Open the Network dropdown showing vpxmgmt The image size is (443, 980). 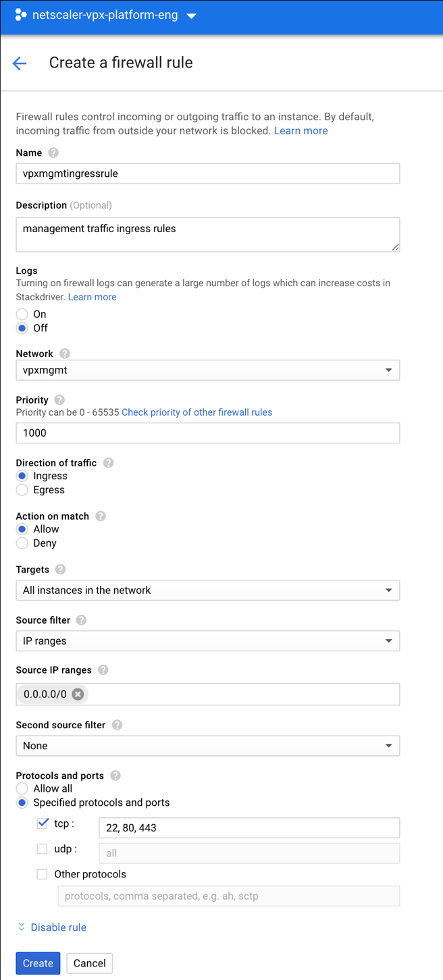(x=208, y=370)
